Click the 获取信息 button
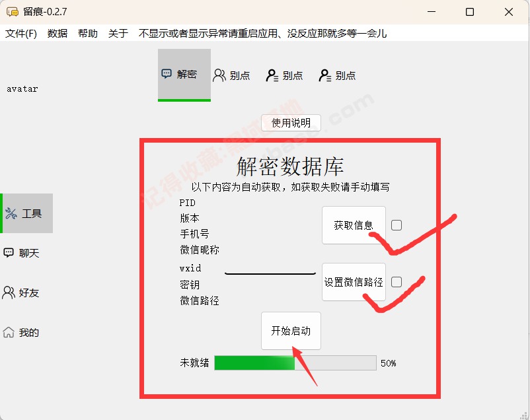Screen dimensions: 530x420 pyautogui.click(x=354, y=225)
